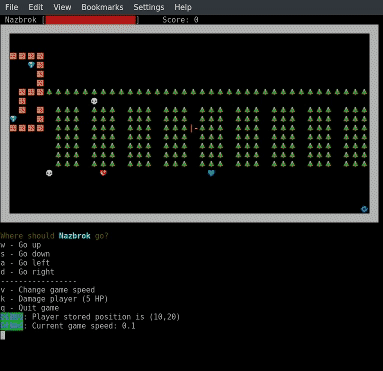Click the 'Nazbrok' name in the status bar
The image size is (383, 371).
(21, 20)
